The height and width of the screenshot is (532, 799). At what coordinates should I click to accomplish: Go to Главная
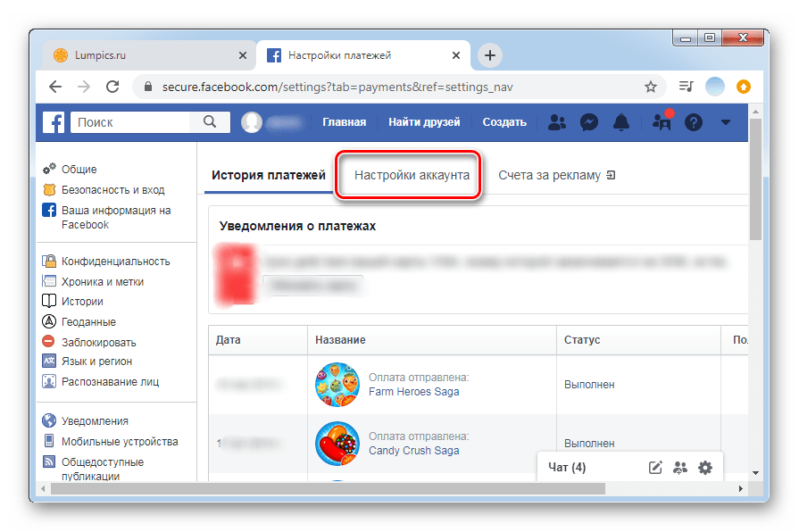click(x=344, y=122)
